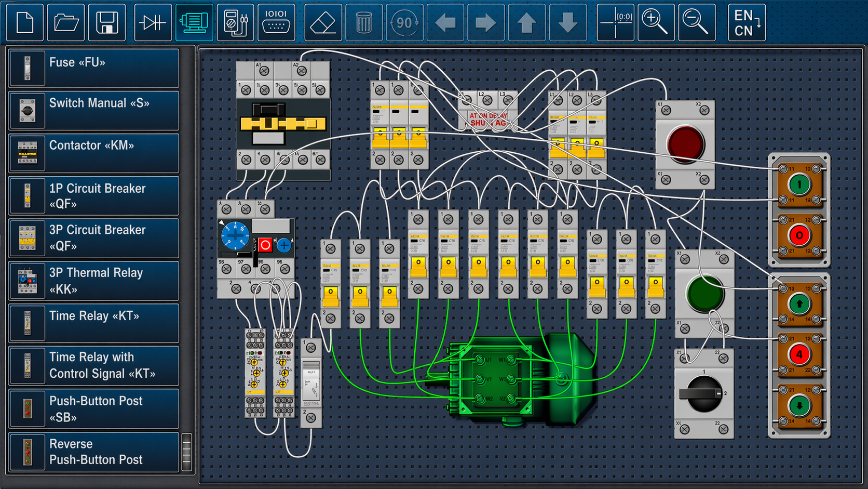The width and height of the screenshot is (868, 489).
Task: Open a saved circuit project
Action: [65, 22]
